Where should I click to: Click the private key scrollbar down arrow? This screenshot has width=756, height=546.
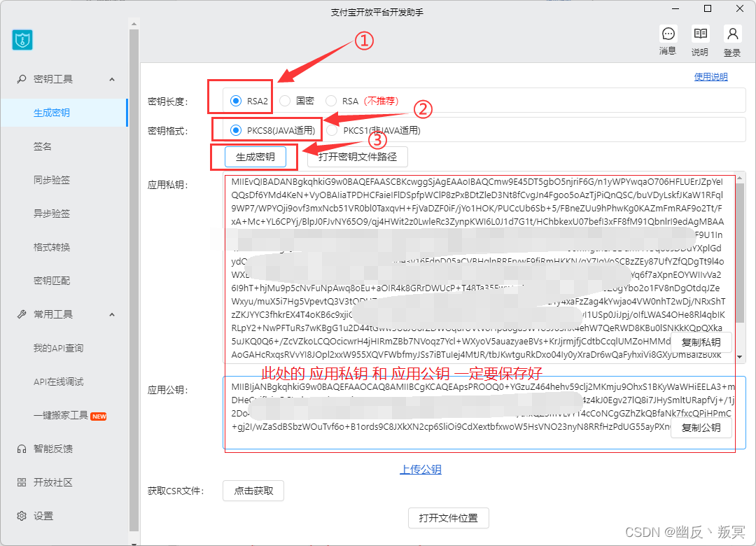click(x=740, y=357)
